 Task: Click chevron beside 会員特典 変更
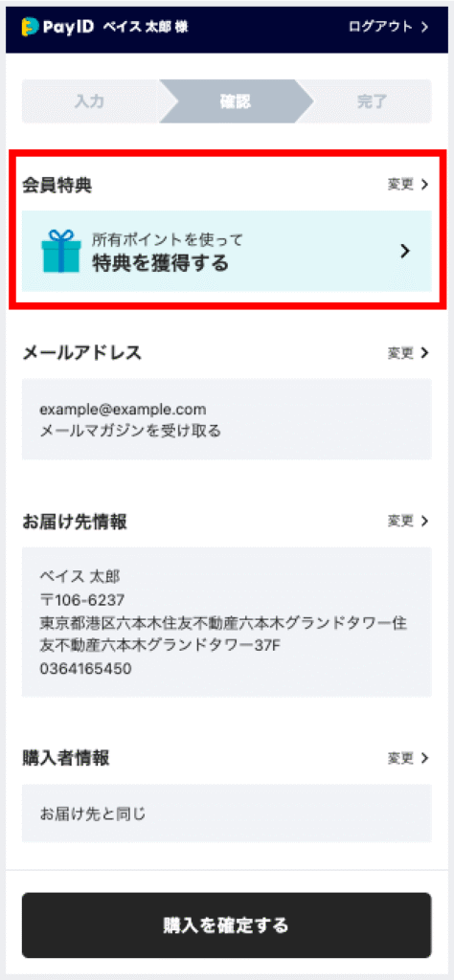coord(425,185)
